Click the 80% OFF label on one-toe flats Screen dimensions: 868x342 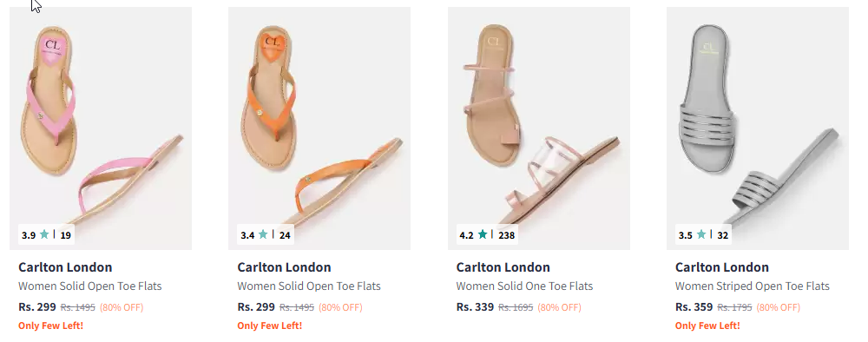pyautogui.click(x=559, y=307)
